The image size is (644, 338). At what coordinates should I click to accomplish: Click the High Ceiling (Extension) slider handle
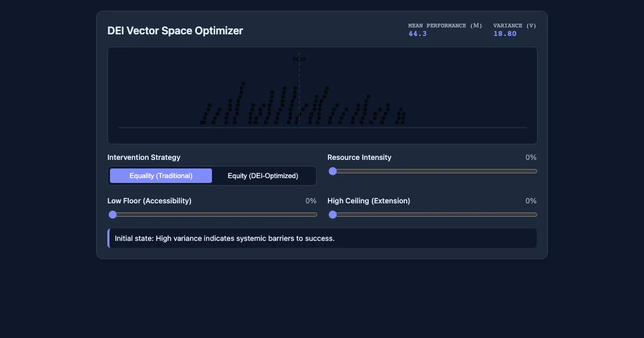(333, 215)
